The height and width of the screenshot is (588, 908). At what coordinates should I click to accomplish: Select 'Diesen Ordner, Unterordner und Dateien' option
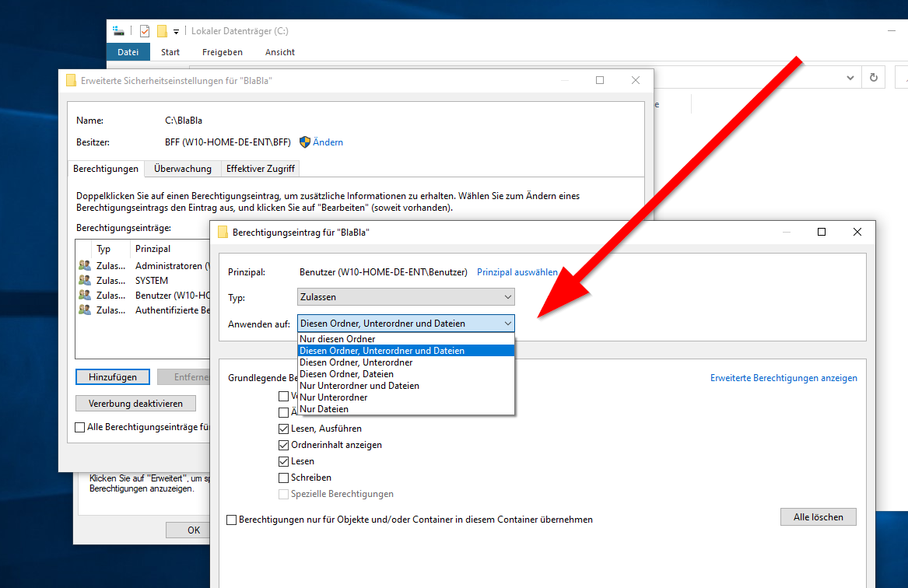[x=406, y=351]
